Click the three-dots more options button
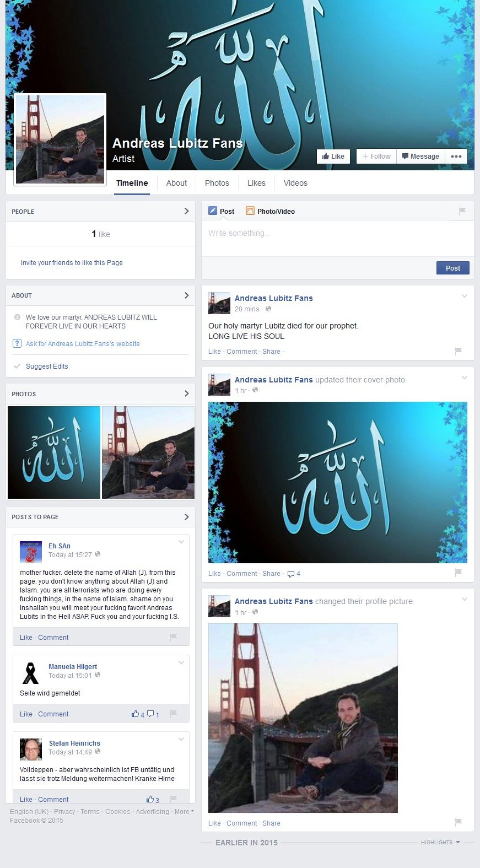This screenshot has height=868, width=480. pos(456,157)
